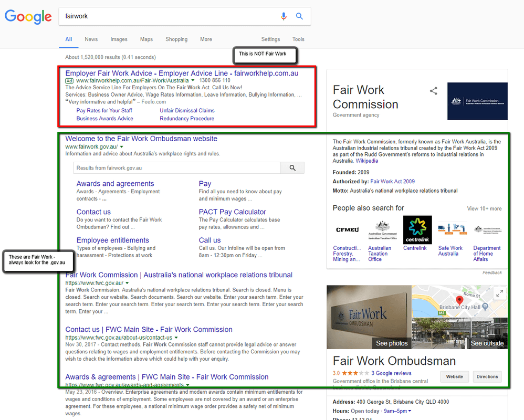Start voice search with the microphone icon

(x=284, y=16)
